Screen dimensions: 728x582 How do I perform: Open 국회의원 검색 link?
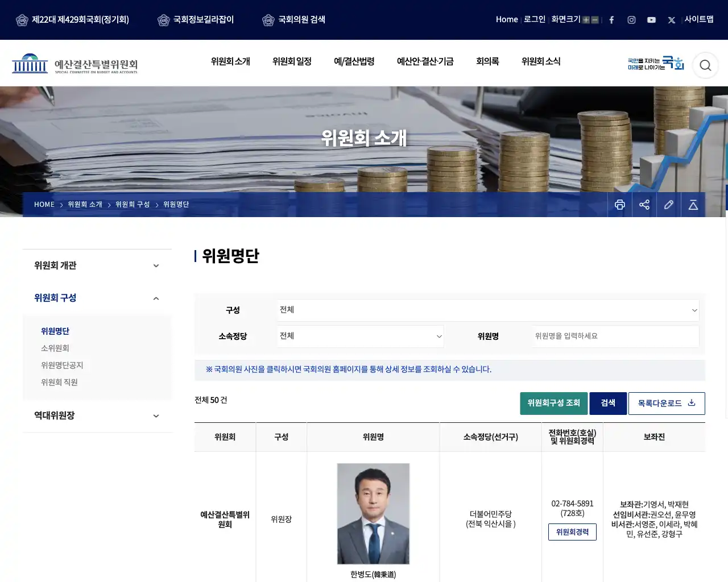pyautogui.click(x=293, y=20)
